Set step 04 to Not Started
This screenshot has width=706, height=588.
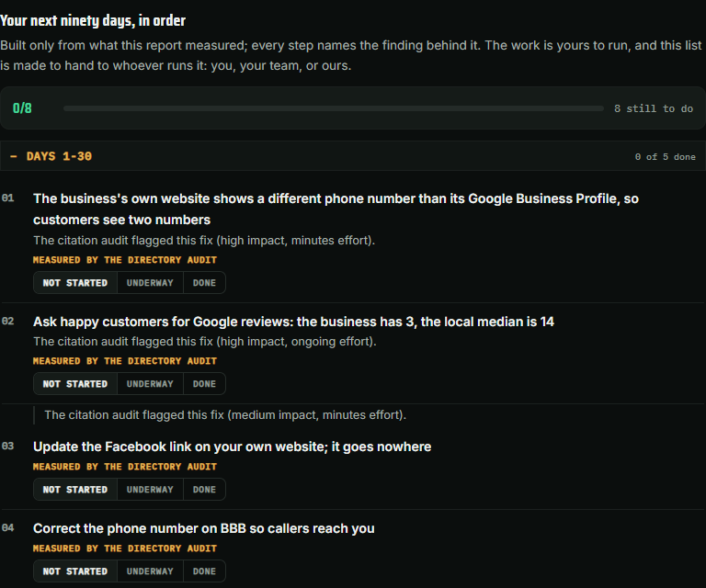(75, 571)
